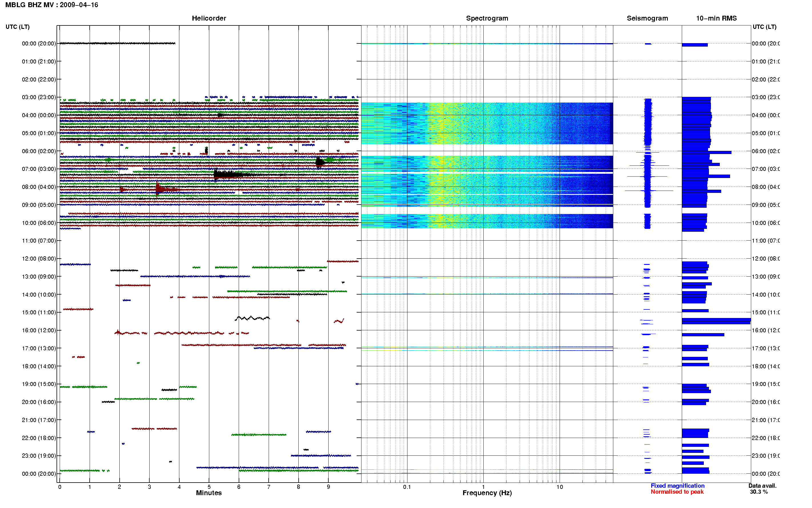
Task: Click the left 20:00 (16:00) time label
Action: tap(39, 402)
